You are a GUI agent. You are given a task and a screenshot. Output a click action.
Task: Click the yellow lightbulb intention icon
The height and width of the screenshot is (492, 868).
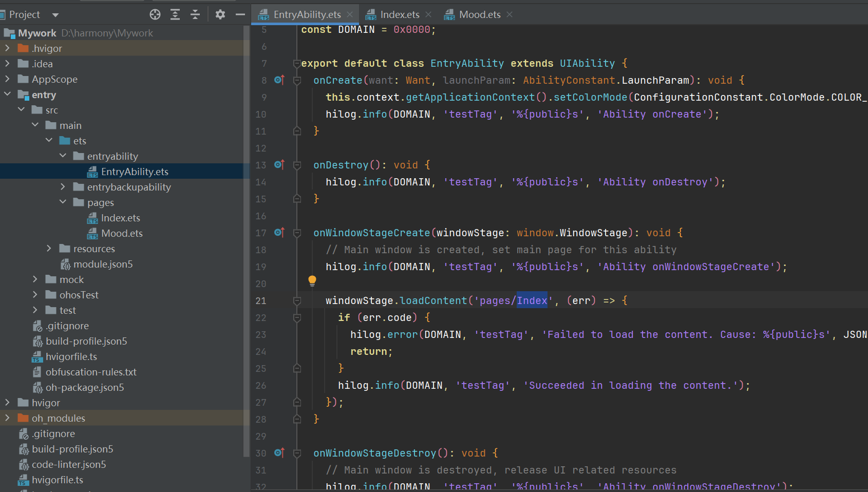(312, 280)
